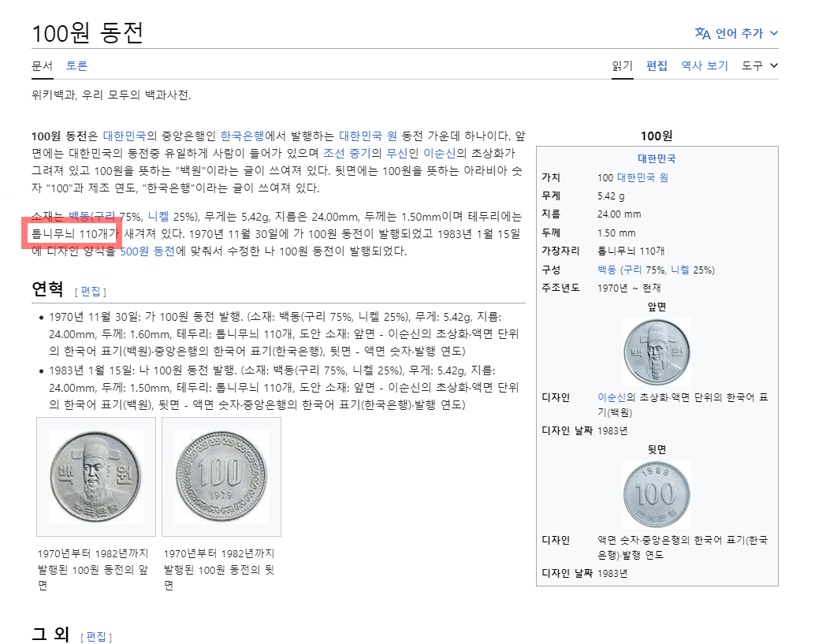Click the 그 외 section heading
Image resolution: width=815 pixels, height=644 pixels.
[50, 634]
